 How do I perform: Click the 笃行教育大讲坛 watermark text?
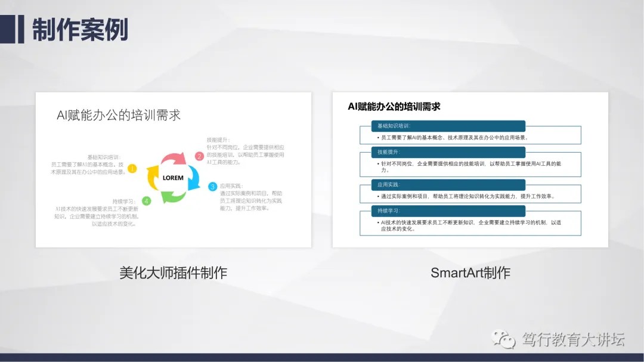(x=573, y=340)
